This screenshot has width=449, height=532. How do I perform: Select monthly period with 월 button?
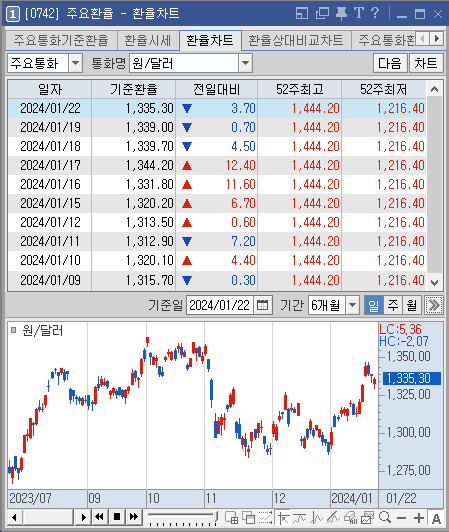click(412, 305)
